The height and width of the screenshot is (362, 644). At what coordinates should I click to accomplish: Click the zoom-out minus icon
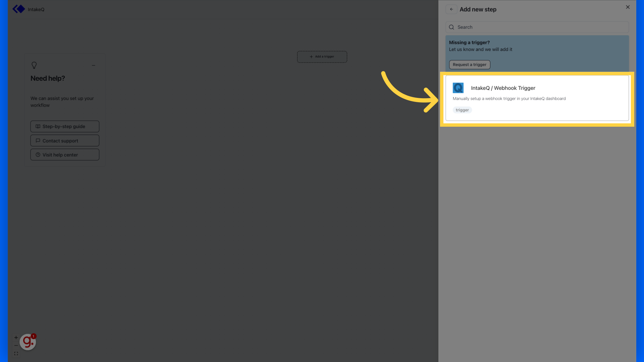click(x=16, y=345)
